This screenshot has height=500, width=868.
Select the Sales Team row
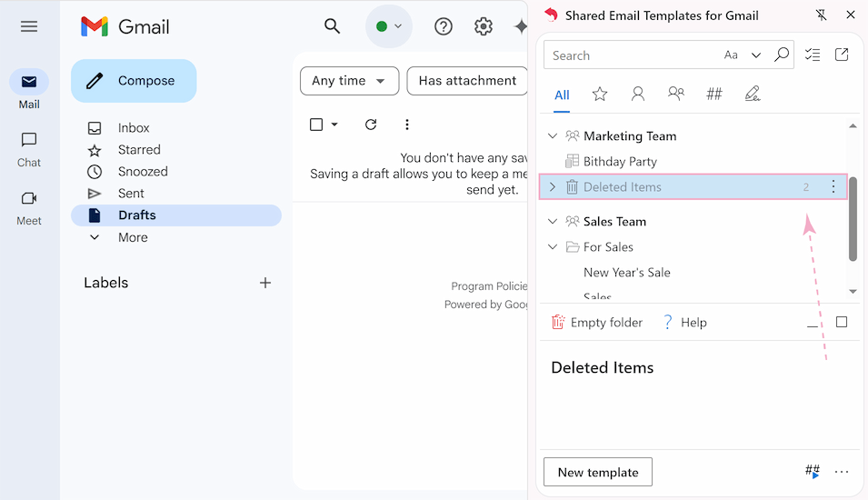693,222
